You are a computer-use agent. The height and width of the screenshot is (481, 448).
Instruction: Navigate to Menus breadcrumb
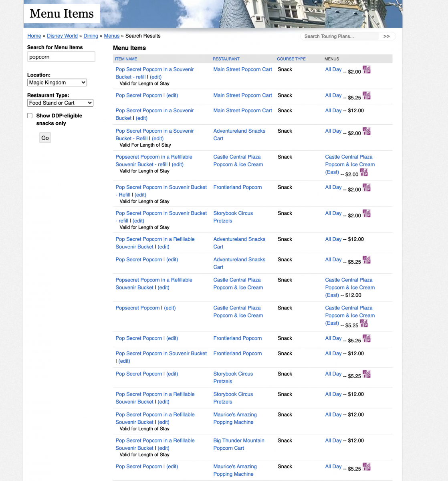pyautogui.click(x=111, y=36)
